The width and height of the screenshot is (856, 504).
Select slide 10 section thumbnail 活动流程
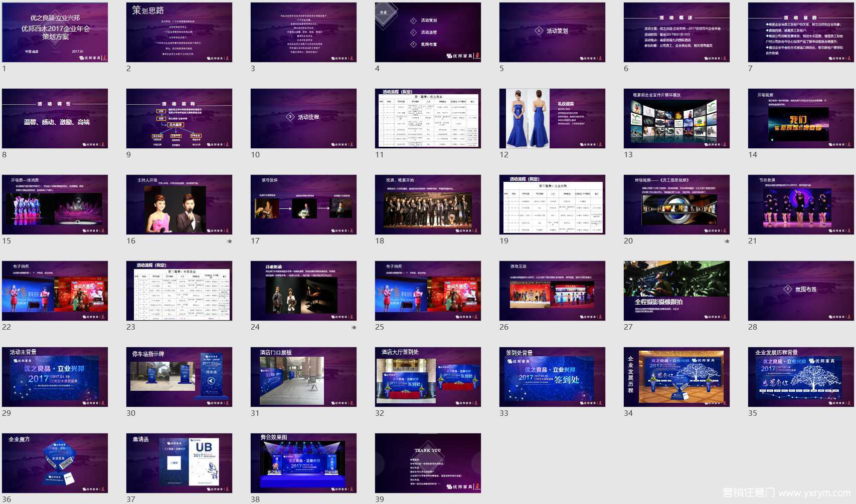pos(304,118)
